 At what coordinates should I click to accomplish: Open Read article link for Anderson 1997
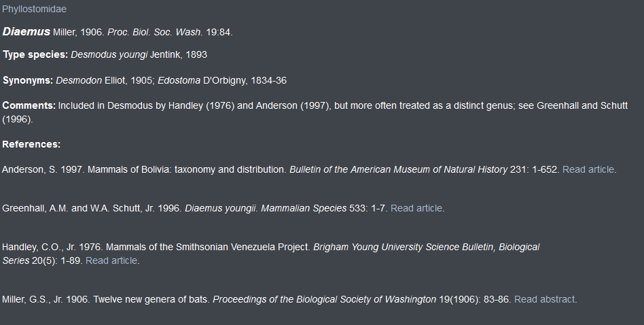(x=588, y=169)
